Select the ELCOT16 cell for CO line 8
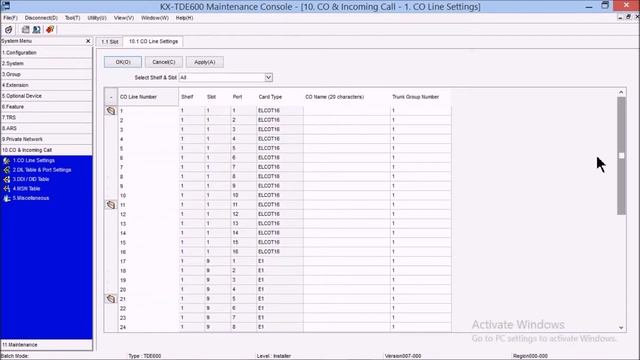The image size is (640, 360). click(280, 176)
